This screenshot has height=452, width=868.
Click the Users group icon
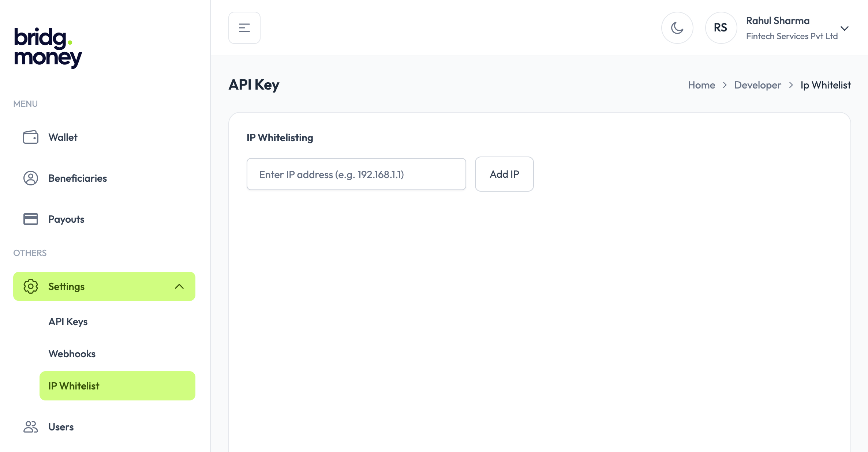point(31,427)
